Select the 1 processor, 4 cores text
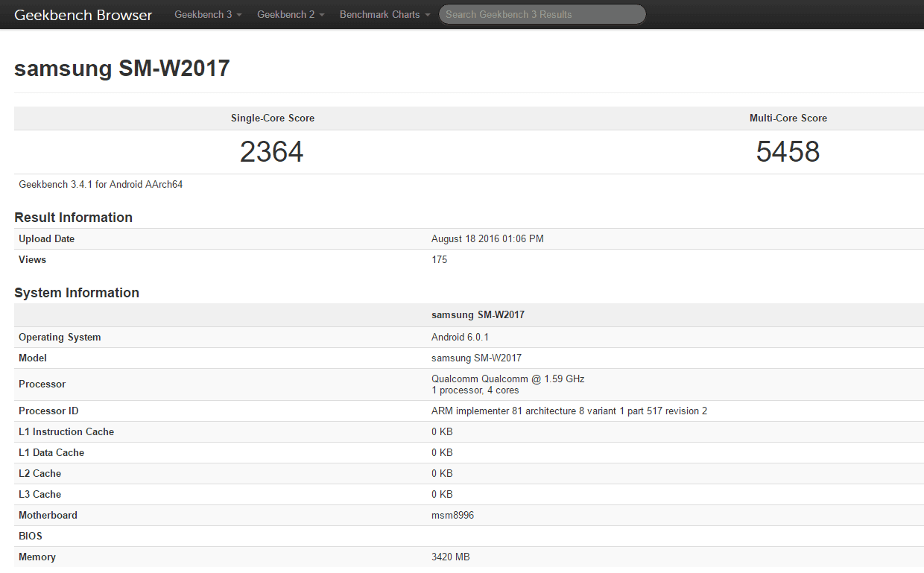 coord(475,390)
